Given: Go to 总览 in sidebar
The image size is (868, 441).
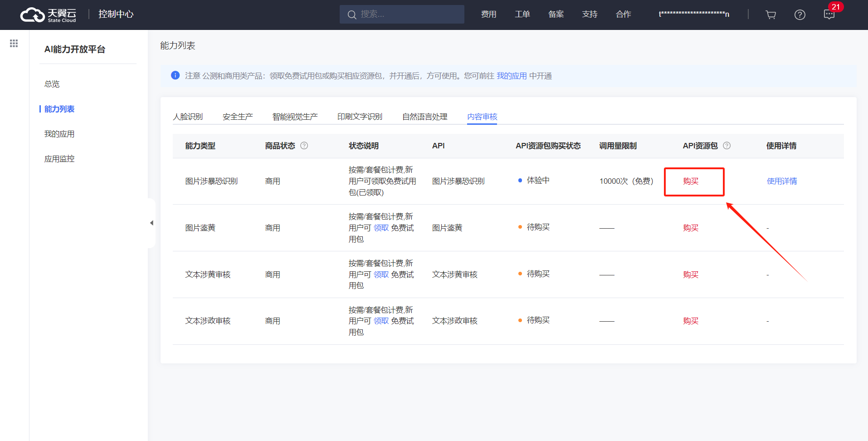Looking at the screenshot, I should pyautogui.click(x=52, y=84).
